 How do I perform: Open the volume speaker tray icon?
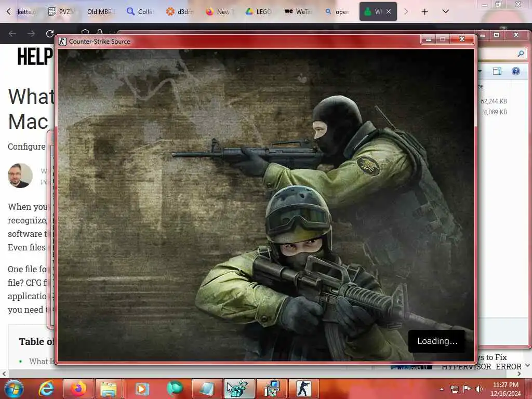pyautogui.click(x=479, y=389)
